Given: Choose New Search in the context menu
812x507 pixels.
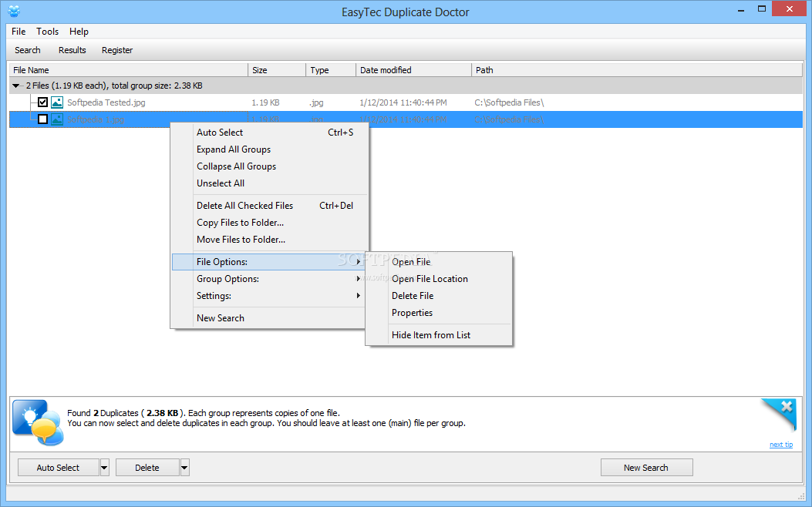Looking at the screenshot, I should coord(269,318).
